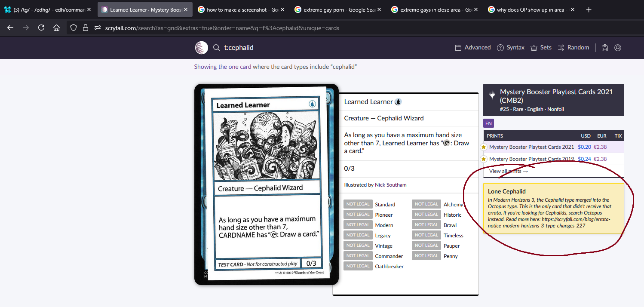Click the Lone Cephalid notice box
This screenshot has height=307, width=644.
tap(554, 209)
